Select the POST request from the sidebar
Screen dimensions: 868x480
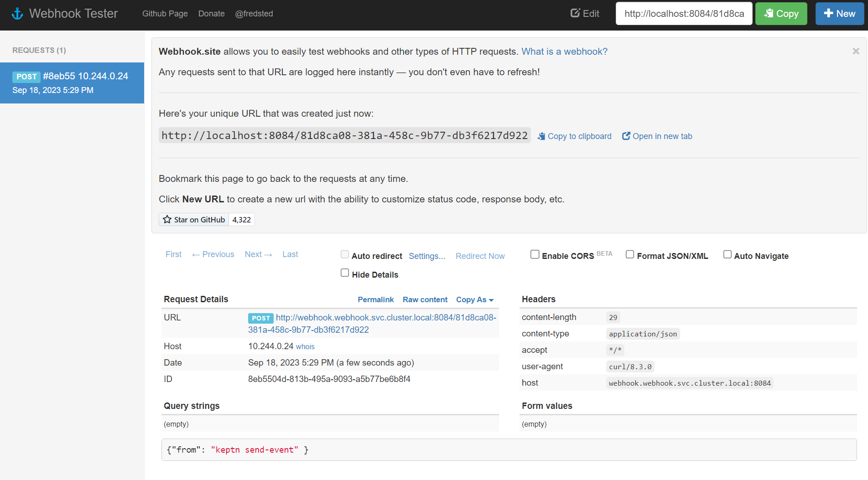(72, 83)
